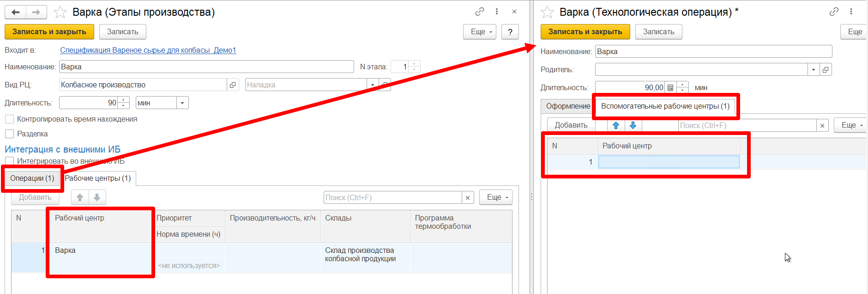Open calculator icon in Длительность field
This screenshot has width=868, height=294.
coord(670,88)
